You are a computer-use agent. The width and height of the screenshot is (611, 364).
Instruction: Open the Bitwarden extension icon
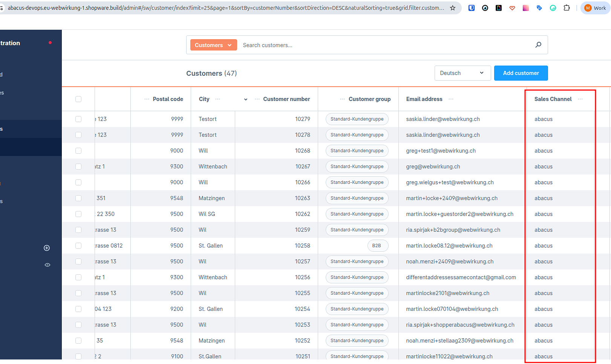pos(471,8)
